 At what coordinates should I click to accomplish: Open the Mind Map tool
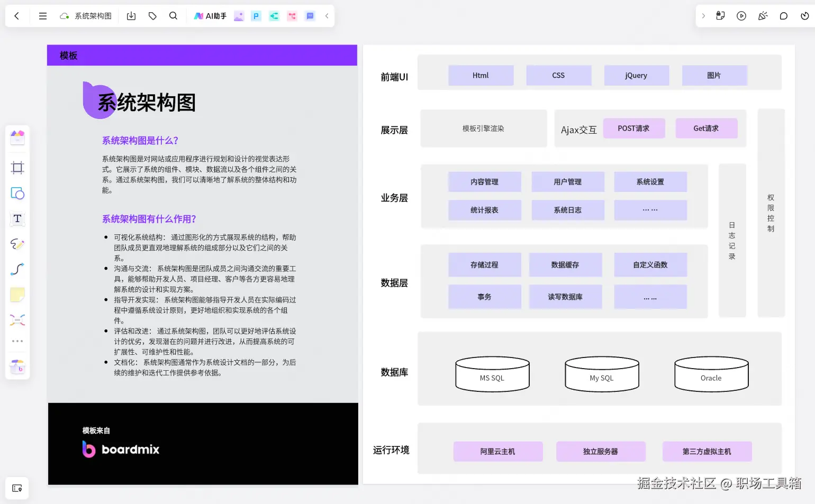click(17, 319)
